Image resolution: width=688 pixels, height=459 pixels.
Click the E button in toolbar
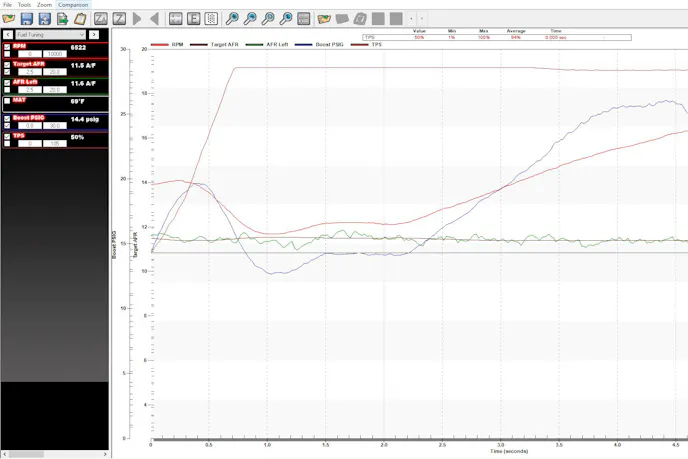(194, 19)
